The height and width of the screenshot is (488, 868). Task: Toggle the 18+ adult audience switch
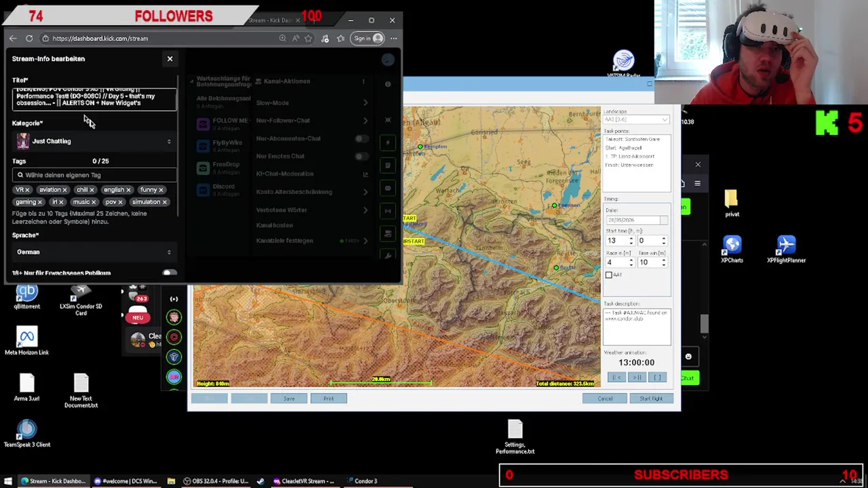(x=170, y=273)
